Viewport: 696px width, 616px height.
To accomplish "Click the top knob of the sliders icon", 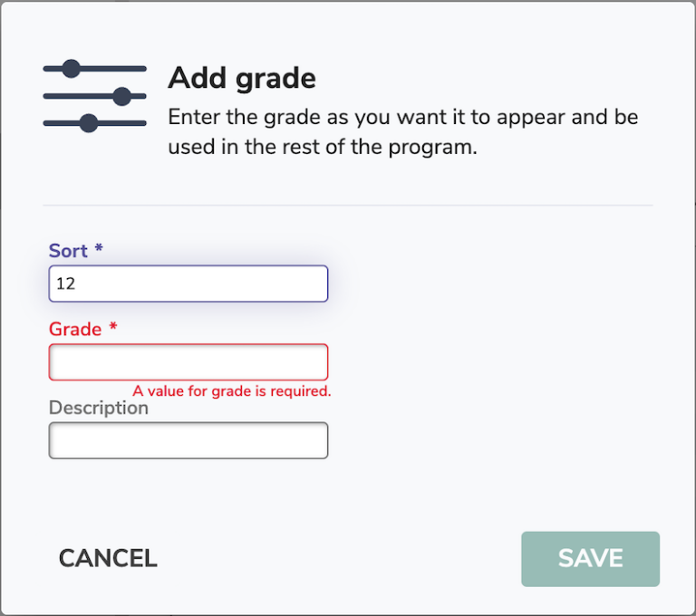I will [72, 68].
